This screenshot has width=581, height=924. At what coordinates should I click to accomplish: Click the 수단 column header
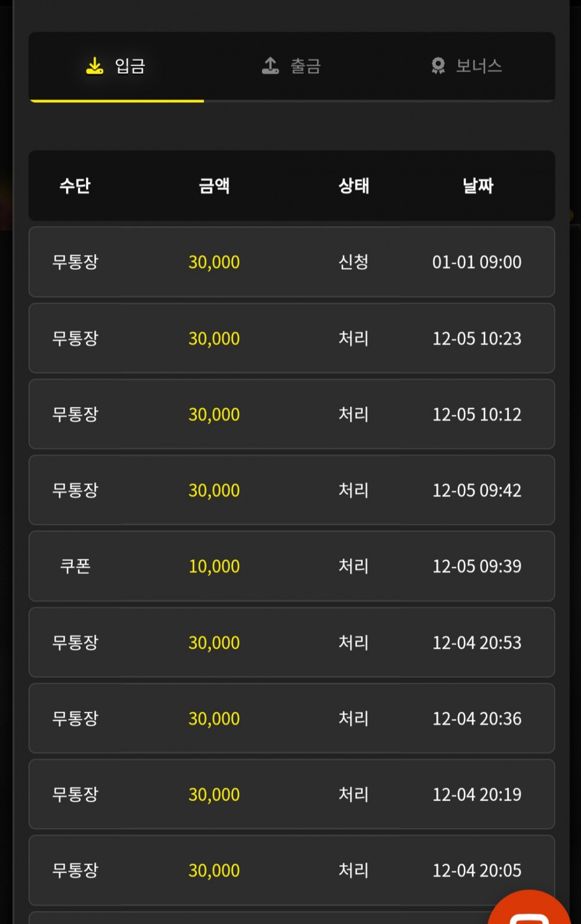(76, 185)
